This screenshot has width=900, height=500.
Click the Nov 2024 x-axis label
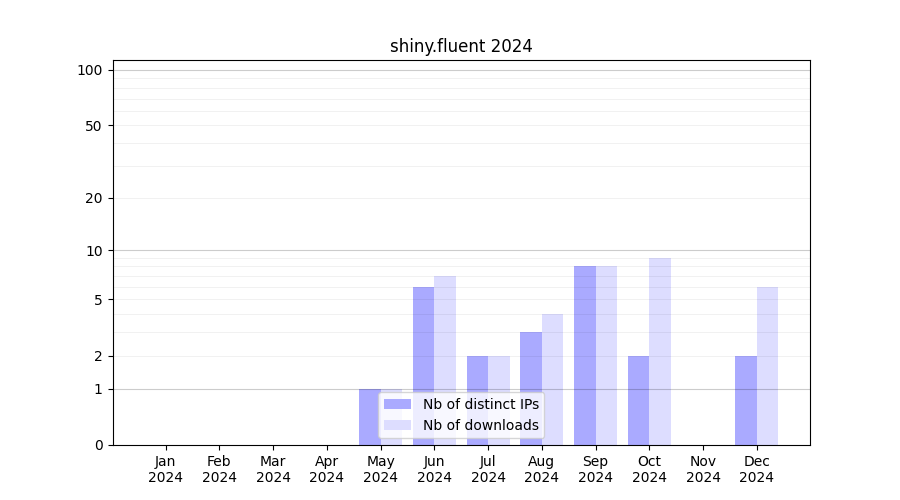[703, 469]
